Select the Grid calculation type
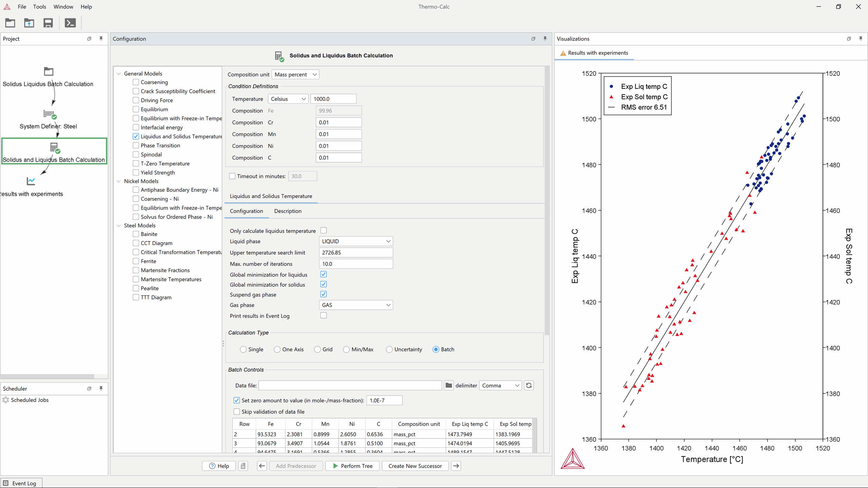This screenshot has height=488, width=868. (317, 349)
